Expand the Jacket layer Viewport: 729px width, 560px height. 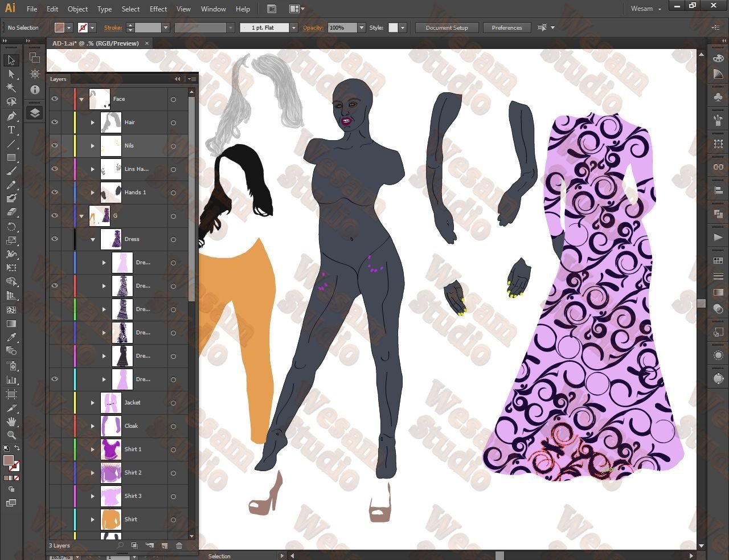tap(93, 403)
